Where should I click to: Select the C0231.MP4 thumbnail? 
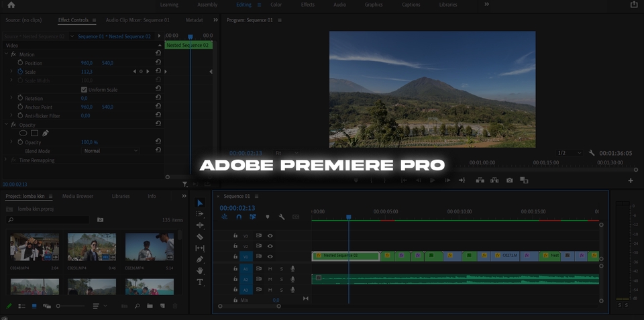click(92, 247)
